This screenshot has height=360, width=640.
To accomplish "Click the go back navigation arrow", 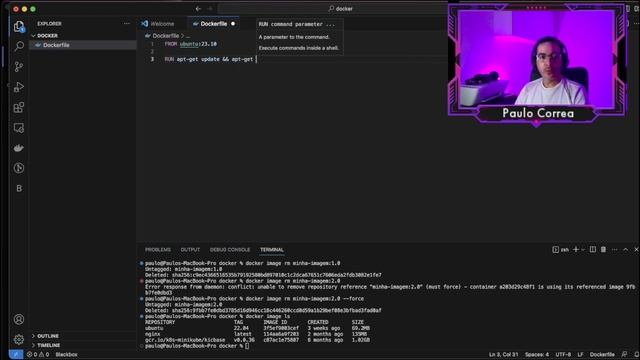I will (198, 9).
